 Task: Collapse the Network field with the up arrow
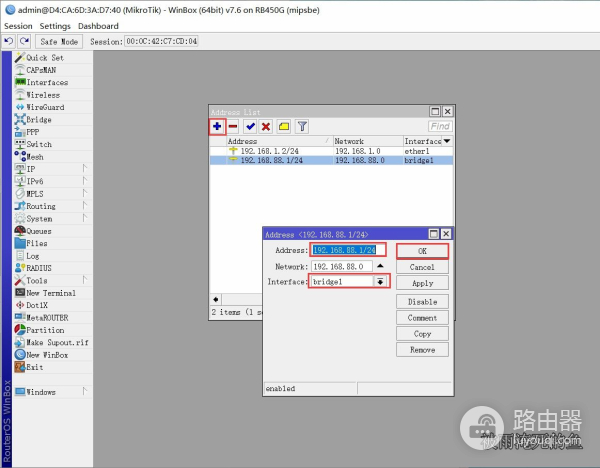(381, 267)
